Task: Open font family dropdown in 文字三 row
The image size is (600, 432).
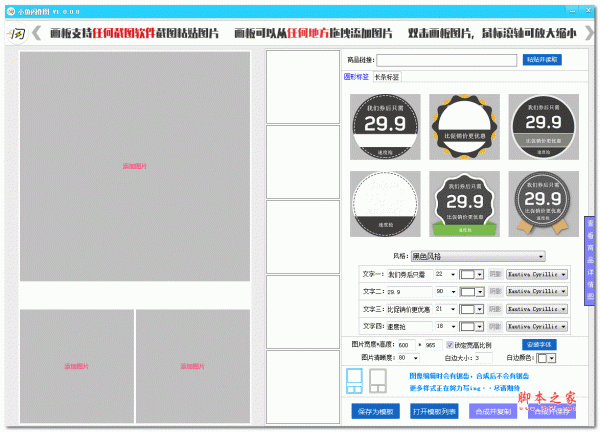Action: [x=537, y=309]
